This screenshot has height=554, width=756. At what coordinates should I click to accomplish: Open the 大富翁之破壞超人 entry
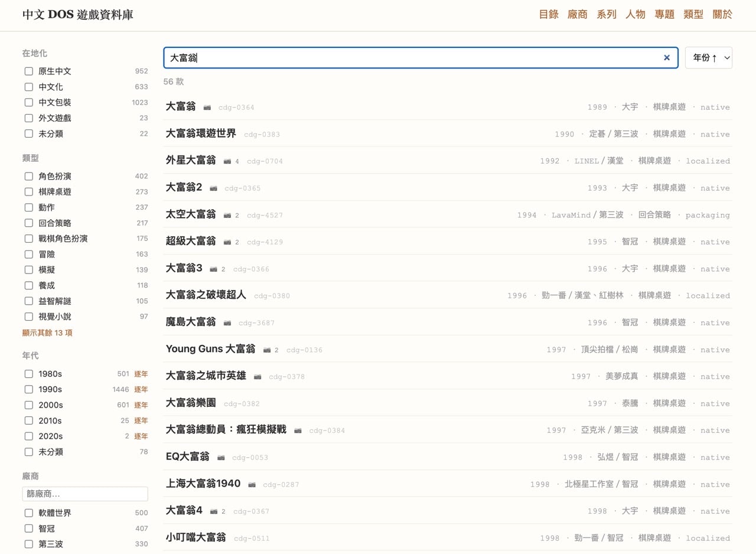206,295
